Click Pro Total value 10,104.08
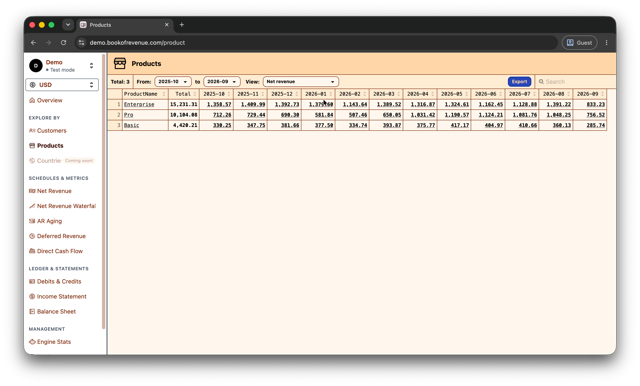640x386 pixels. click(x=184, y=115)
